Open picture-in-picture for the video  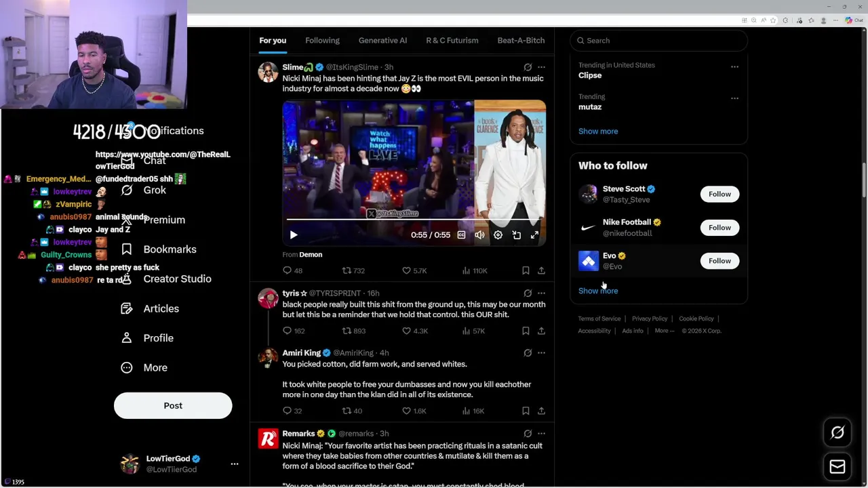516,235
